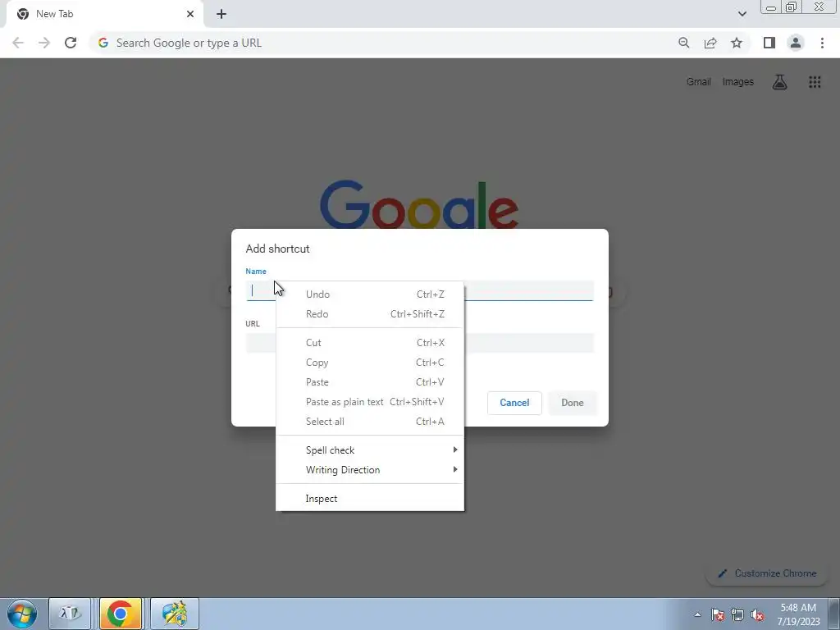Reload the page with the refresh icon
This screenshot has height=630, width=840.
coord(71,43)
